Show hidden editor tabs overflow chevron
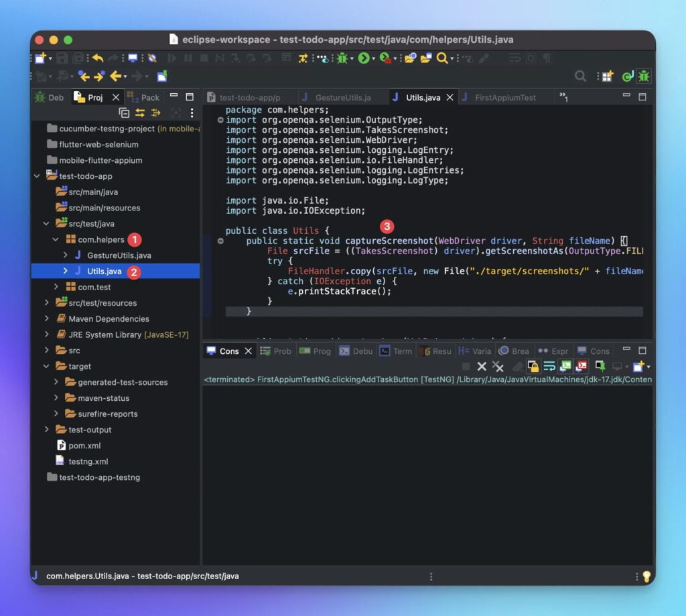 (563, 97)
